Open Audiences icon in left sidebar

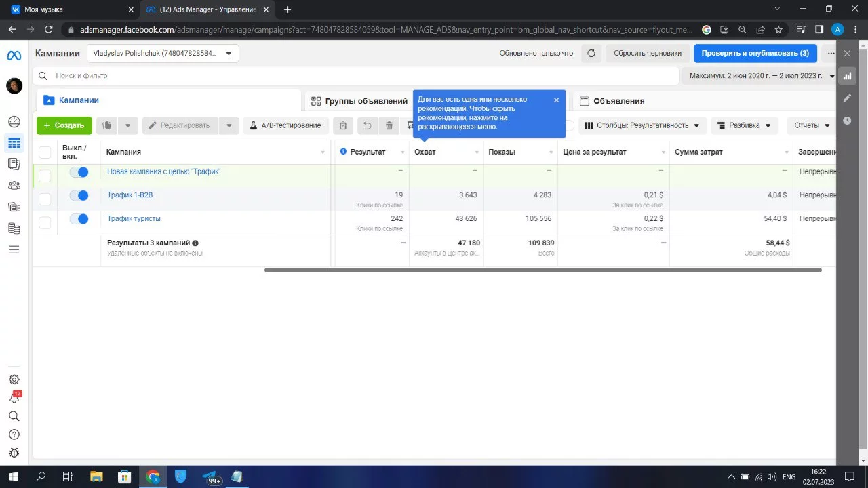pyautogui.click(x=14, y=185)
